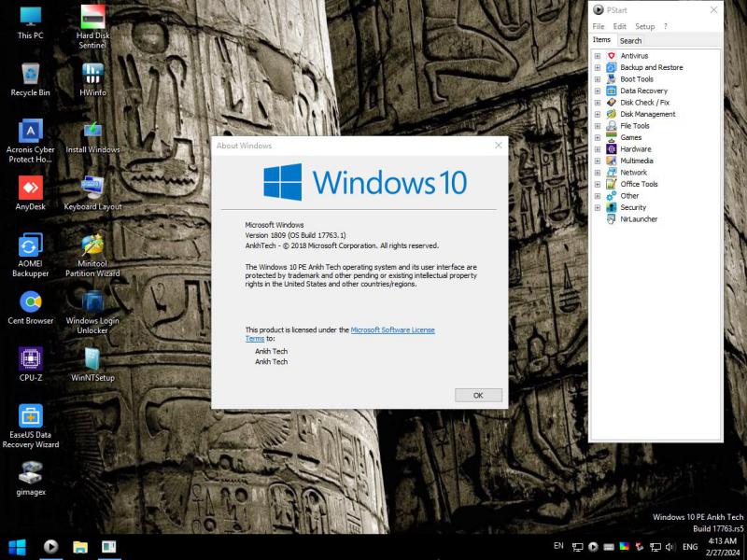Click the "Version 1809 (OS Build 17763.1)" text
747x560 pixels.
pos(295,235)
